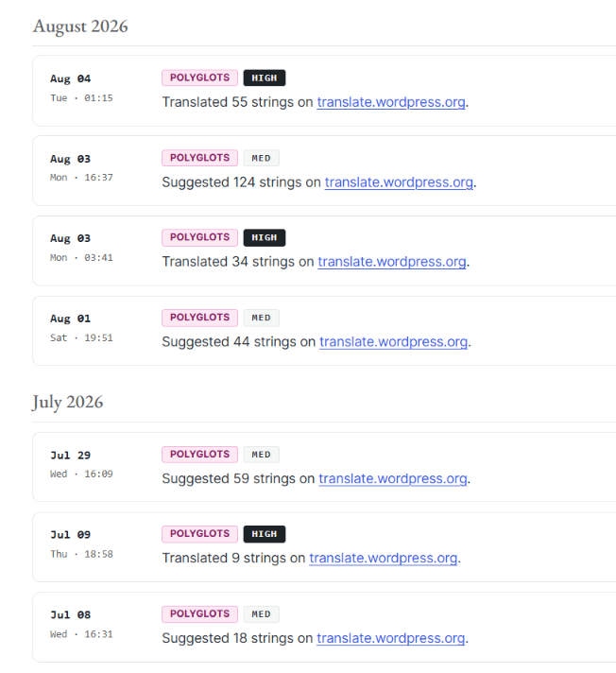Click the July 2026 section heading
The image size is (616, 673).
pos(68,403)
